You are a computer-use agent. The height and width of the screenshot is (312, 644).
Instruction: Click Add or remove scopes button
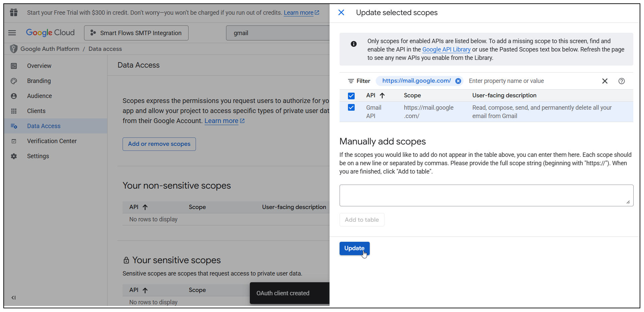click(x=159, y=144)
